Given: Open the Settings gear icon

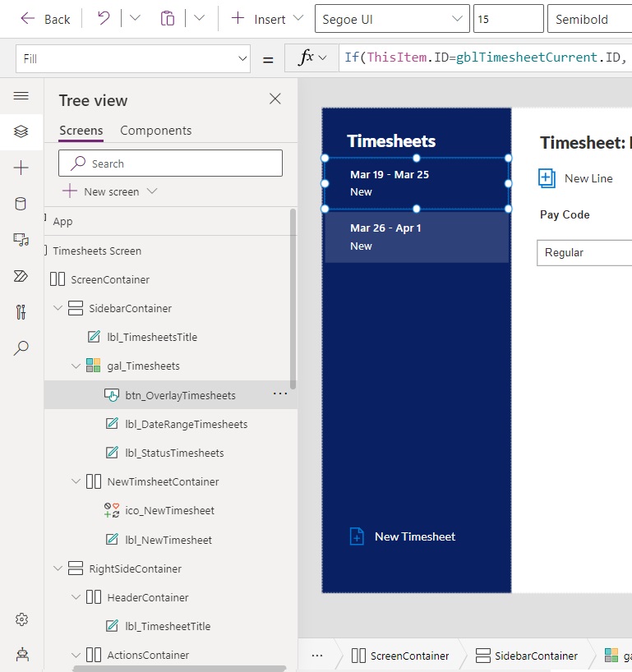Looking at the screenshot, I should pos(21,619).
